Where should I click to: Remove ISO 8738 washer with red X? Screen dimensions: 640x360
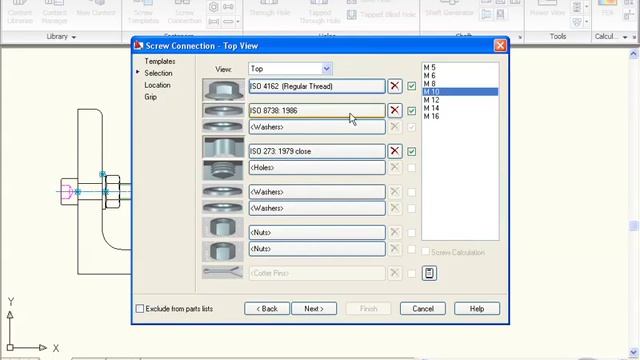pos(395,110)
